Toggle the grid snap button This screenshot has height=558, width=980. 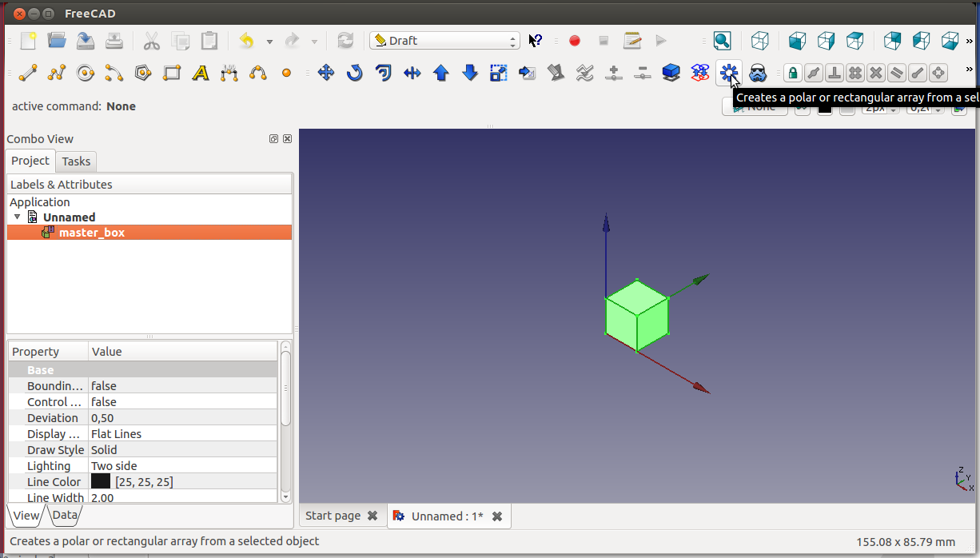(855, 74)
